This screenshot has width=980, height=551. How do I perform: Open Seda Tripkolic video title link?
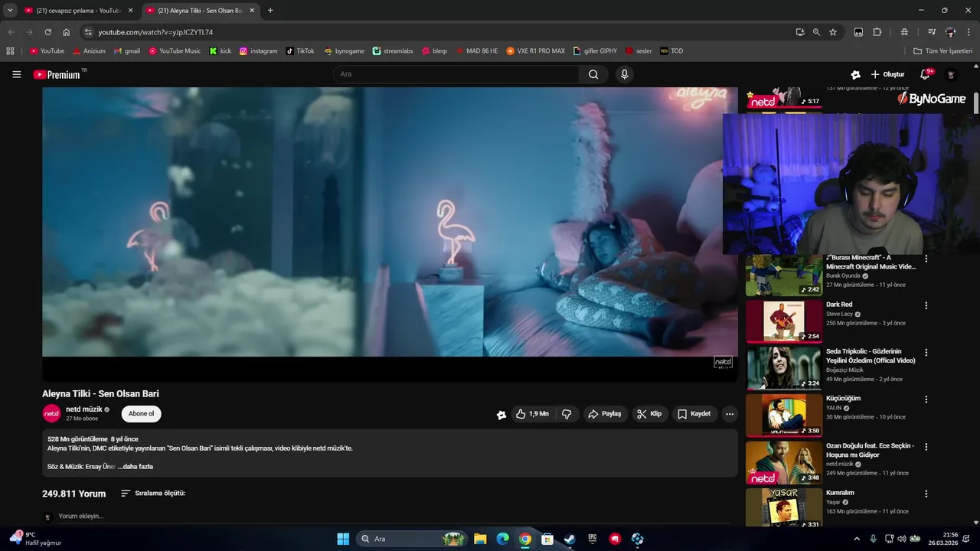(871, 356)
